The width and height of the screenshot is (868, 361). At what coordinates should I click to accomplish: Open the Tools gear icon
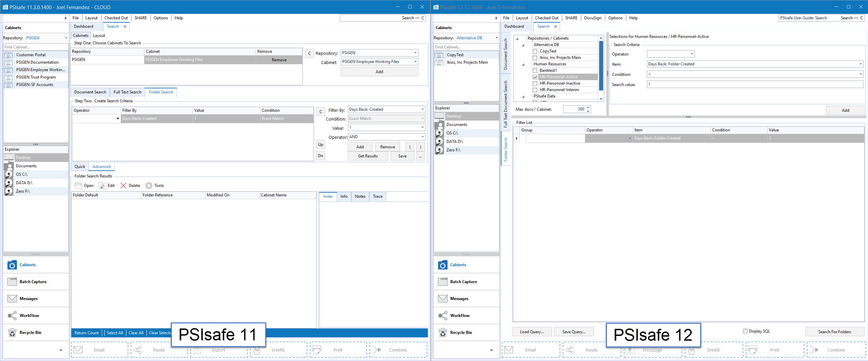coord(149,186)
